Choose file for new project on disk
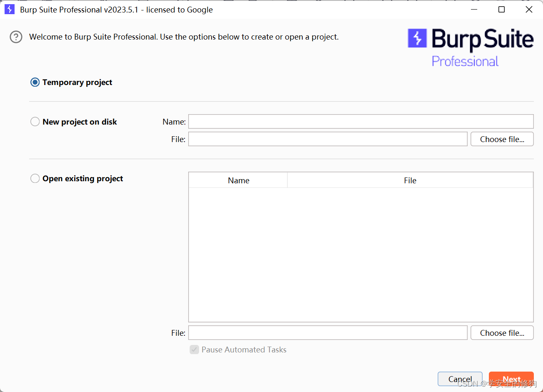This screenshot has width=543, height=392. (502, 139)
